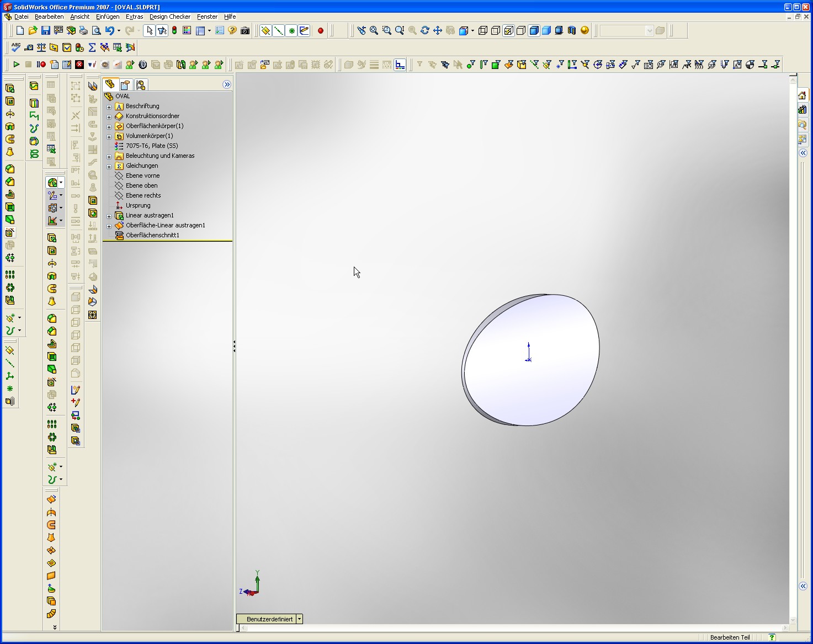Click the golden RealView sphere icon
Viewport: 813px width, 644px height.
[584, 30]
